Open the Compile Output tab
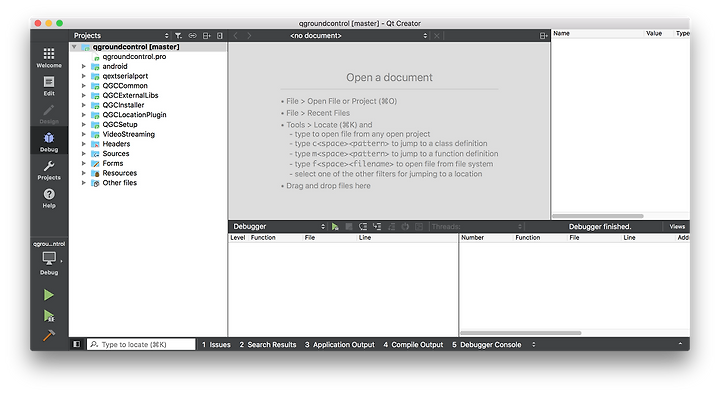Image resolution: width=720 pixels, height=394 pixels. tap(413, 344)
